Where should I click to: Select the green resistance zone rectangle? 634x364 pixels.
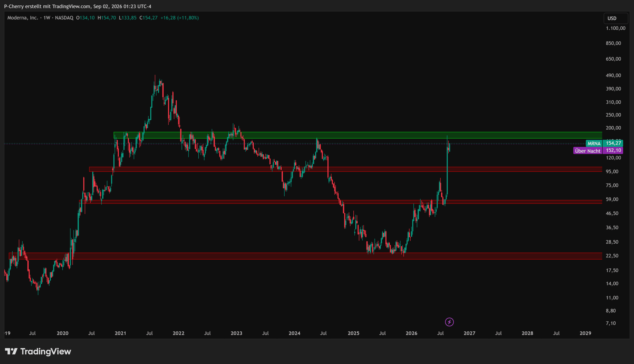(x=358, y=135)
